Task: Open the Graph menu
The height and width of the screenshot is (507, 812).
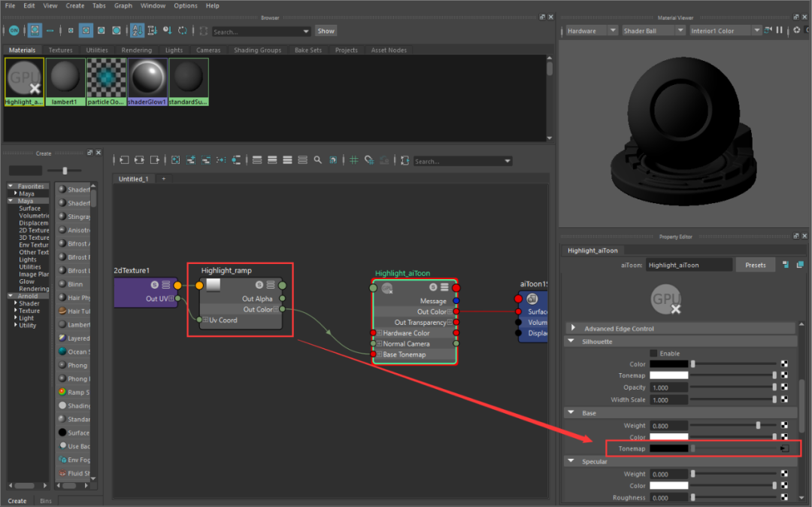Action: (x=123, y=6)
